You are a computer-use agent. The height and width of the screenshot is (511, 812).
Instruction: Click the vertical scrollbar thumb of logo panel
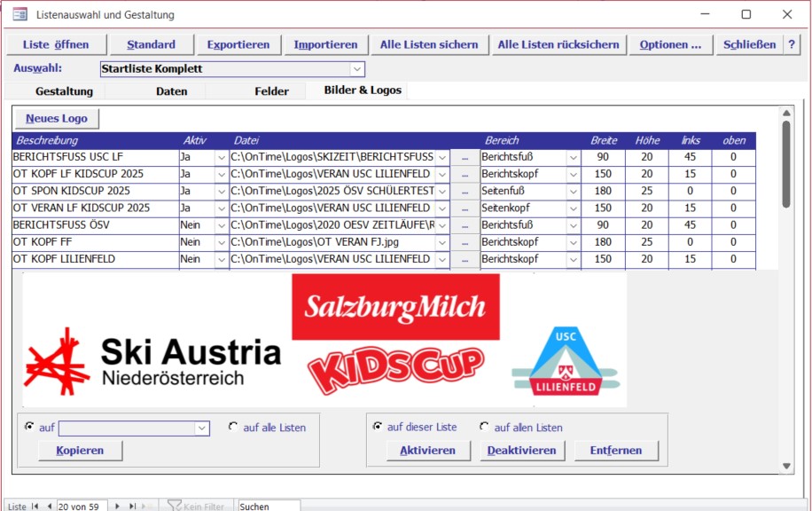point(786,164)
